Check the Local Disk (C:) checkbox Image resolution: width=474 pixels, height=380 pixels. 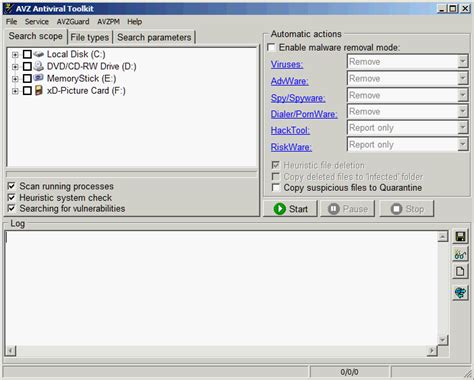click(27, 54)
